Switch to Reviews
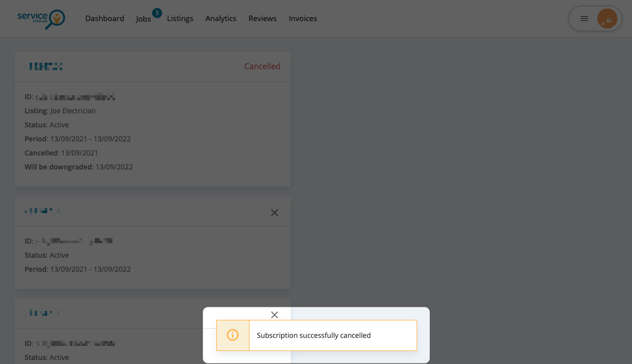 (x=262, y=19)
